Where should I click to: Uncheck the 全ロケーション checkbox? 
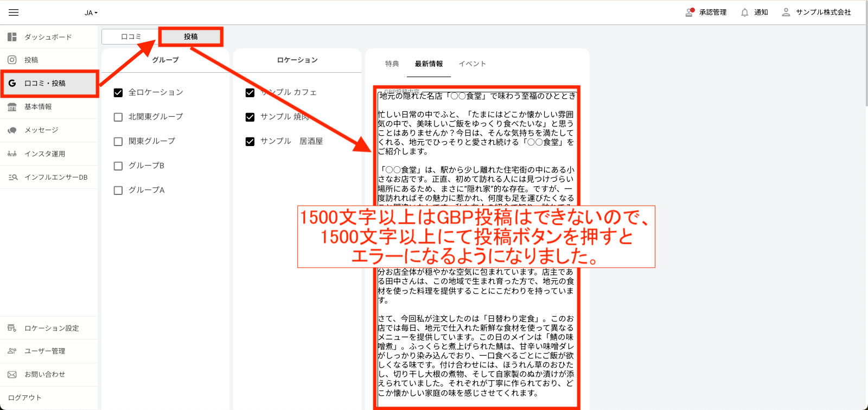118,93
